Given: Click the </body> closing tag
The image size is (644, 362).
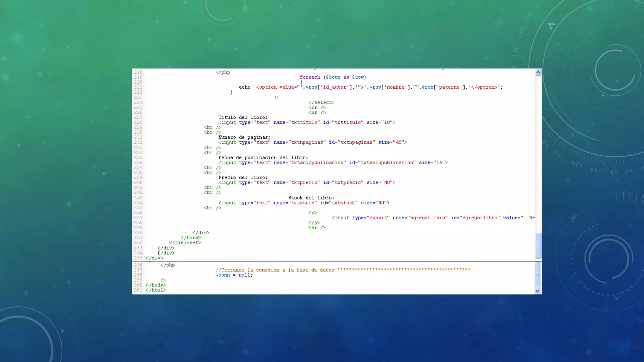Looking at the screenshot, I should pyautogui.click(x=156, y=285).
